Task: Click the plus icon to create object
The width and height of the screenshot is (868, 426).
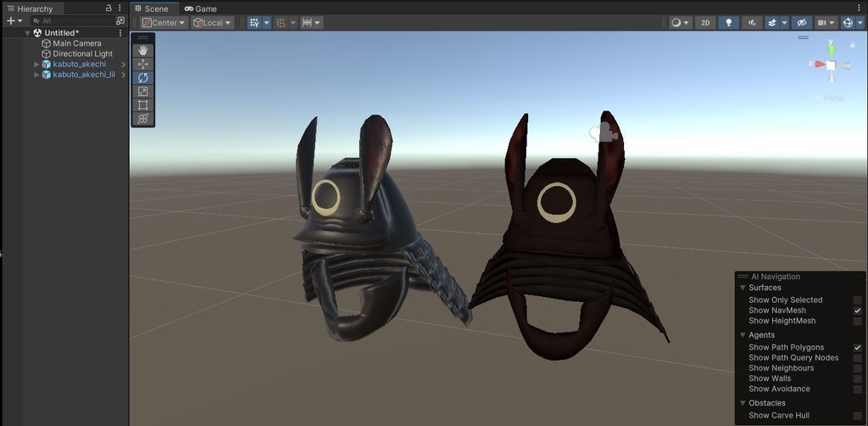Action: (10, 21)
